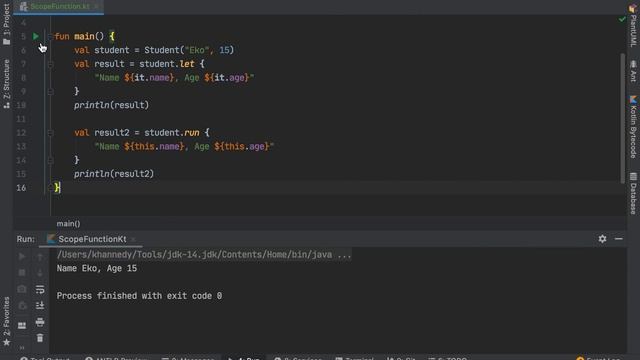Image resolution: width=640 pixels, height=360 pixels.
Task: Toggle scroll to end in the Run console
Action: [x=40, y=306]
